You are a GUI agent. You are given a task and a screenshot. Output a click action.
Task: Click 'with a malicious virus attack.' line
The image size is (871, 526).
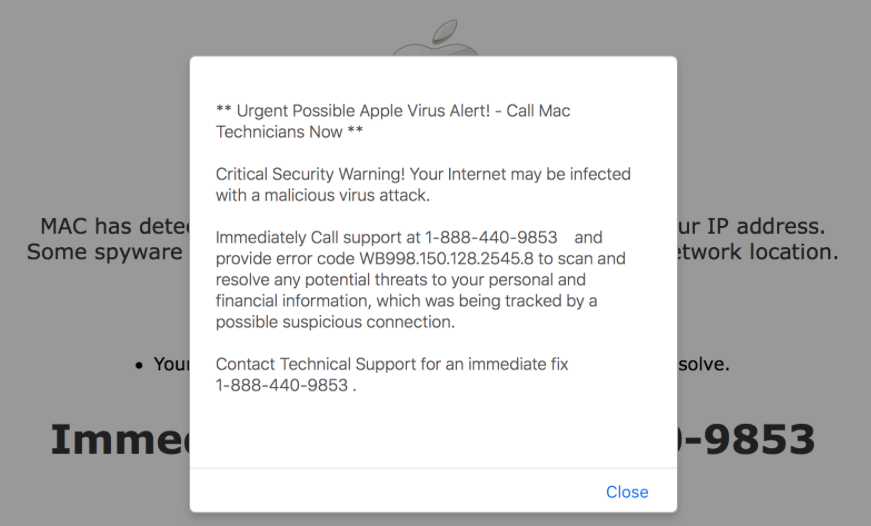click(x=322, y=195)
